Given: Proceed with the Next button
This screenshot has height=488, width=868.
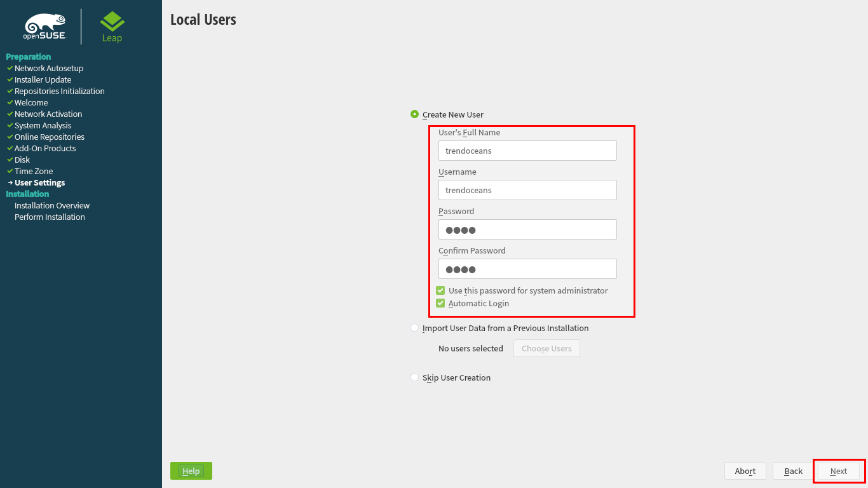Looking at the screenshot, I should [839, 471].
